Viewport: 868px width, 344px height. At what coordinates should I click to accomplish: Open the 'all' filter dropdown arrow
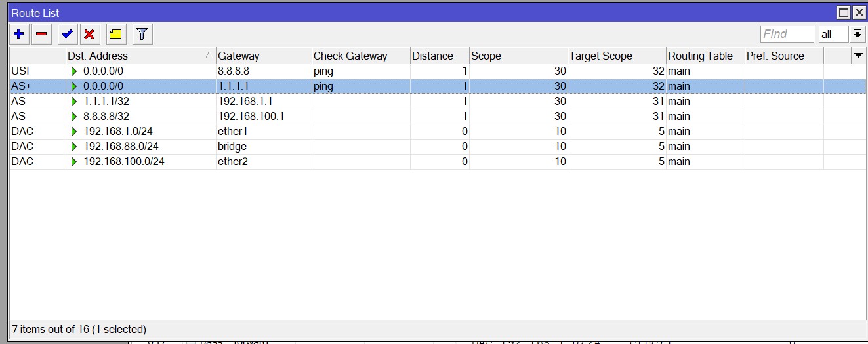click(x=858, y=34)
